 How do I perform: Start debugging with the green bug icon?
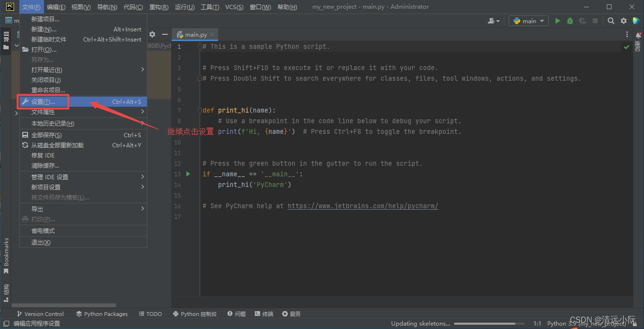(x=570, y=21)
